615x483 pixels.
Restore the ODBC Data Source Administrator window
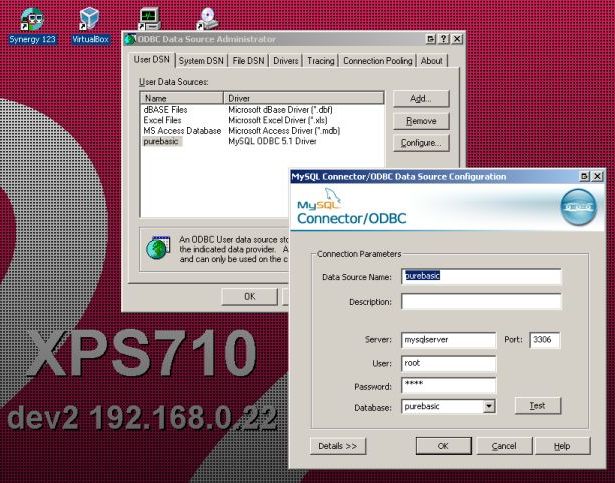click(x=430, y=39)
